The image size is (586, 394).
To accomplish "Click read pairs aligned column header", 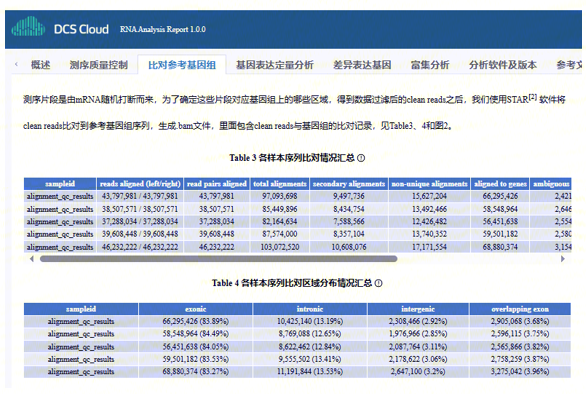I will tap(217, 184).
